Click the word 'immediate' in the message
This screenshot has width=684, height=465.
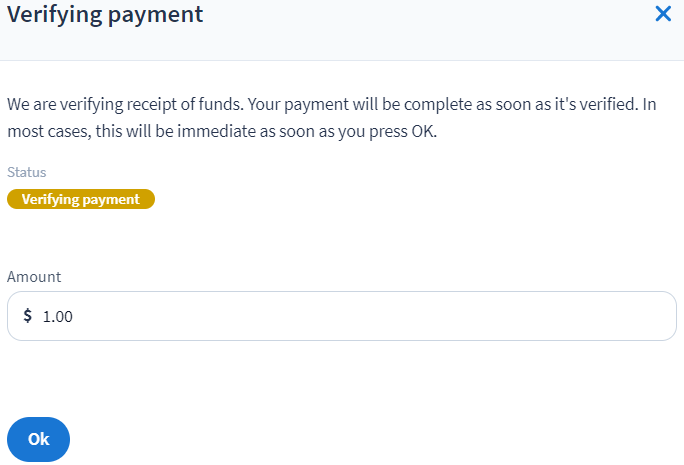point(219,132)
